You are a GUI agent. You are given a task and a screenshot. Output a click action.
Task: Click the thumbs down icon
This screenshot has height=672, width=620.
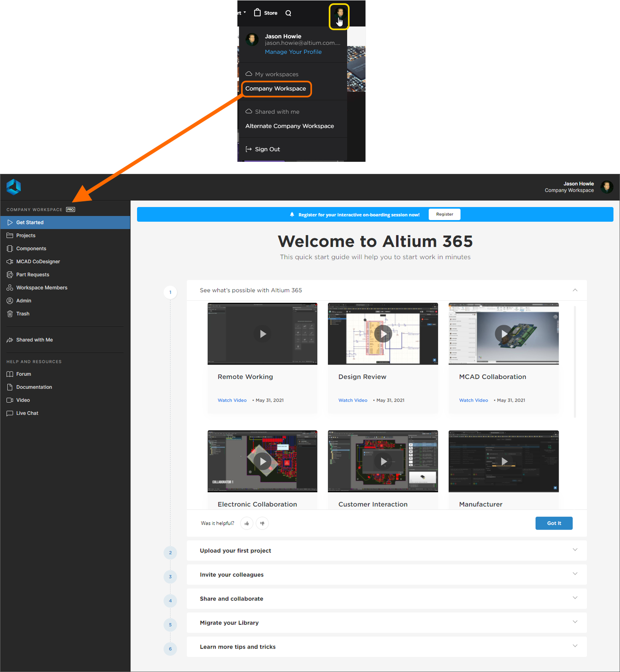(x=262, y=523)
